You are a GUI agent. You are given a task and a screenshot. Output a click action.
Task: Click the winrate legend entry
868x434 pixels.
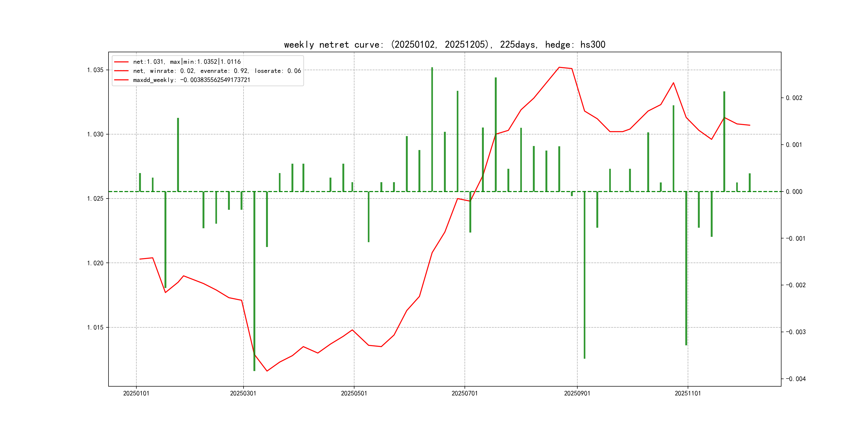(x=217, y=71)
